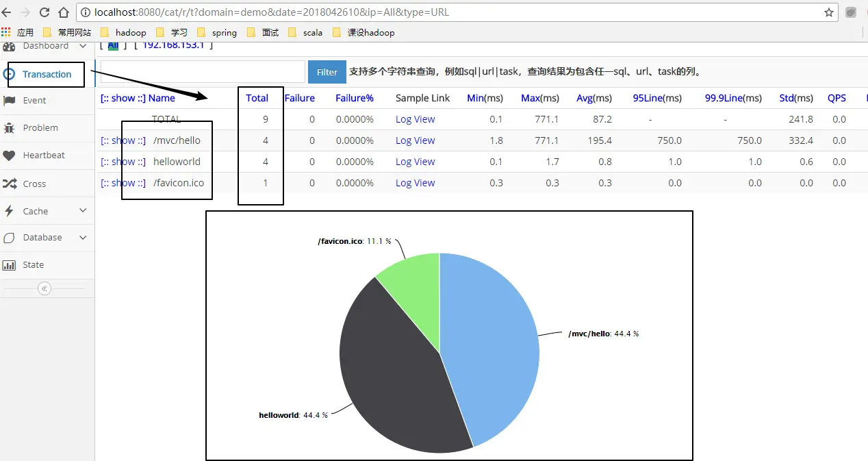Expand the Dashboard menu chevron

coord(83,46)
